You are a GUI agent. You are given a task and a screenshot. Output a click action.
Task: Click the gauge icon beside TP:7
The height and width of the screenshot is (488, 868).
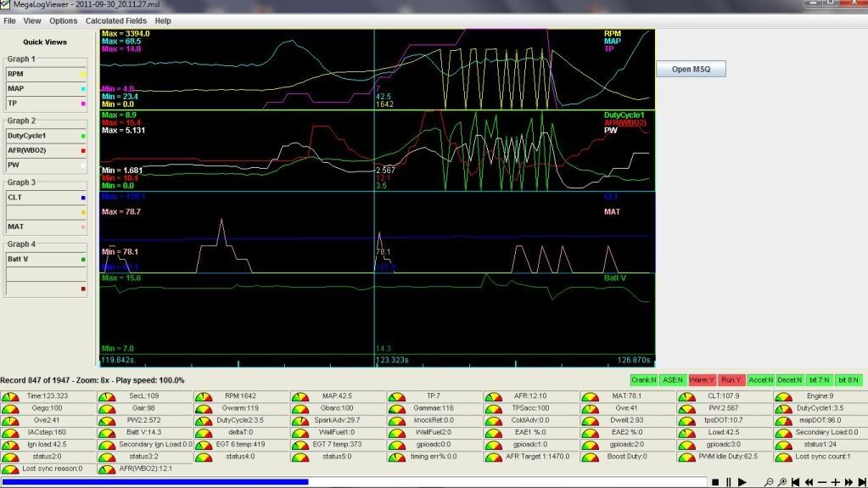pos(396,396)
